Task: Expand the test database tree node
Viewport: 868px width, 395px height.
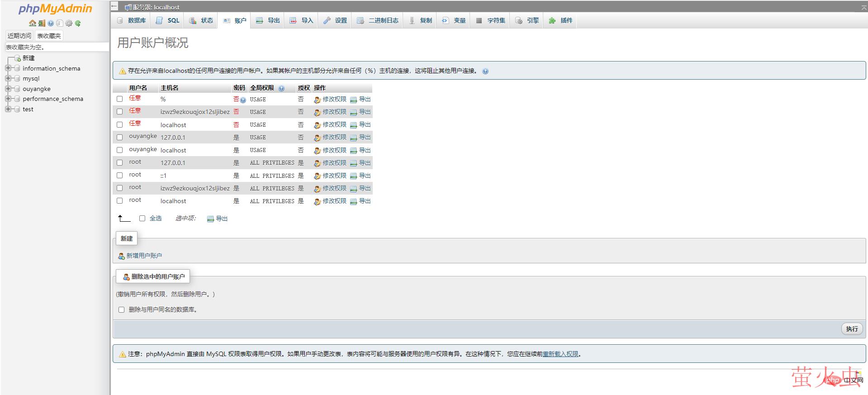Action: (8, 109)
